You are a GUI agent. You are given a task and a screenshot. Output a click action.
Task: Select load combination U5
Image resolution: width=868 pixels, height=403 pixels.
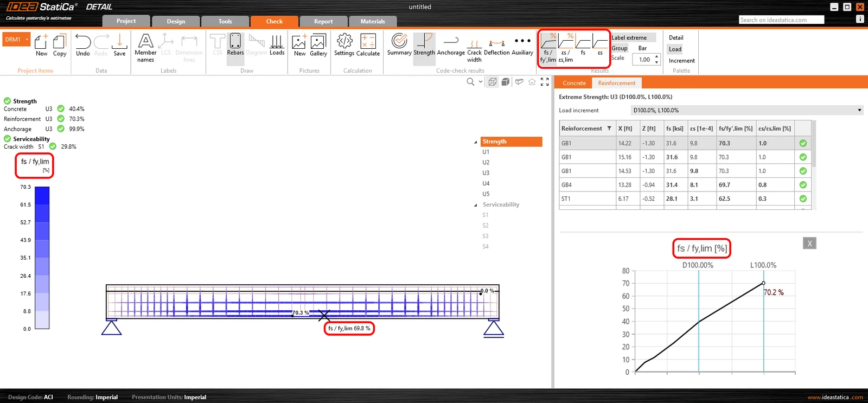tap(486, 194)
